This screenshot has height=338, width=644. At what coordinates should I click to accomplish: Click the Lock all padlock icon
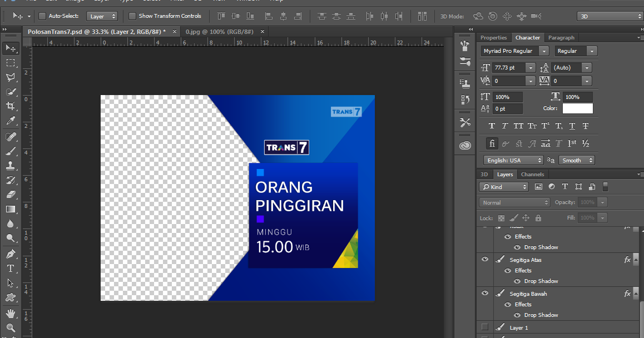538,218
